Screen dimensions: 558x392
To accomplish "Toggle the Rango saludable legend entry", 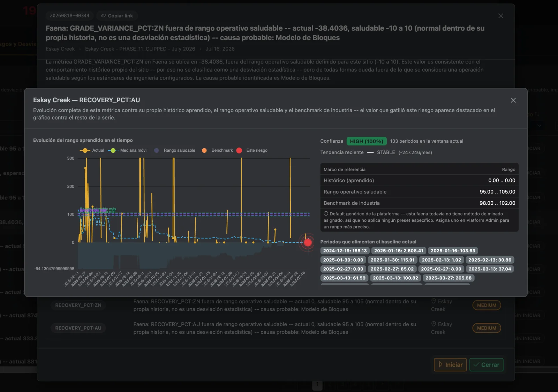I will [x=175, y=150].
